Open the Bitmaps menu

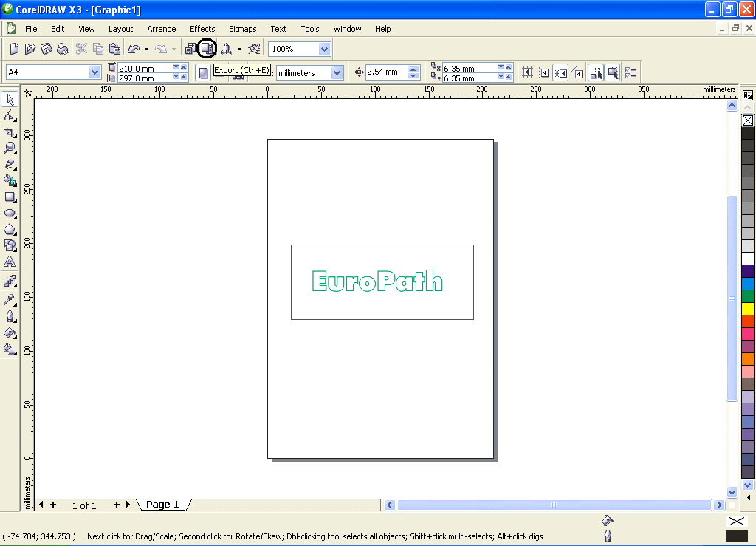(242, 29)
